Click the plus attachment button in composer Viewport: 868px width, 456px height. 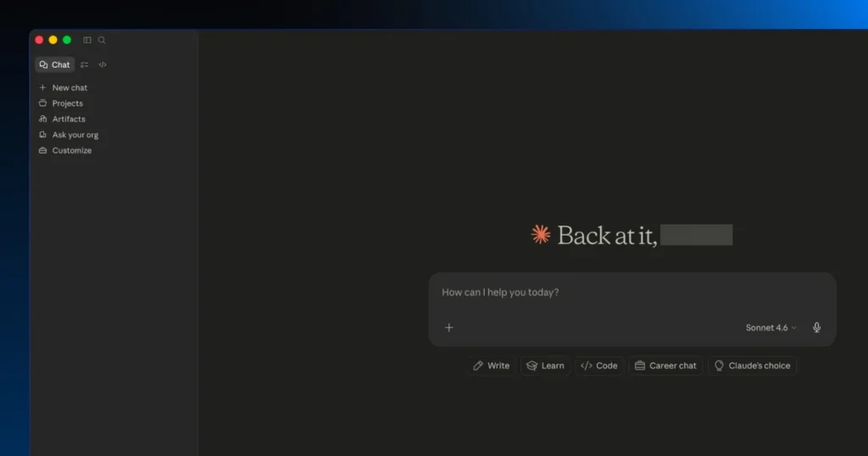[x=449, y=328]
